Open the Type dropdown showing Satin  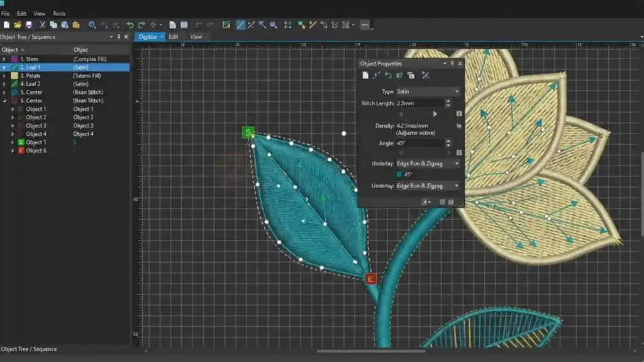tap(428, 91)
